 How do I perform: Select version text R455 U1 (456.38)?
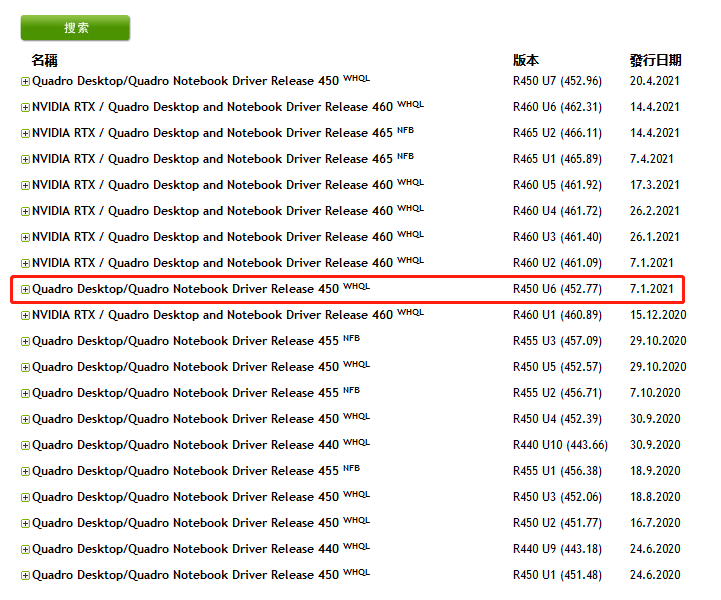557,471
